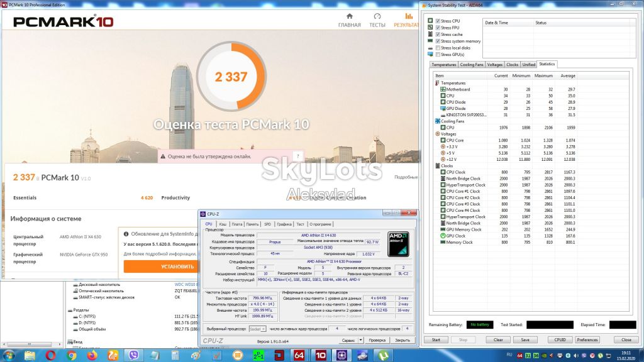This screenshot has width=644, height=362.
Task: Open the Сервис dropdown arrow in CPU-Z
Action: pos(360,340)
